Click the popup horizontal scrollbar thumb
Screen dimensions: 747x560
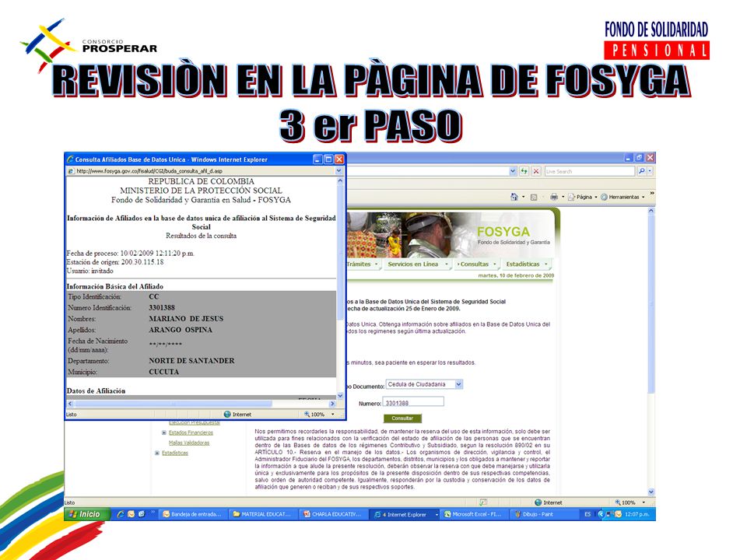coord(174,404)
